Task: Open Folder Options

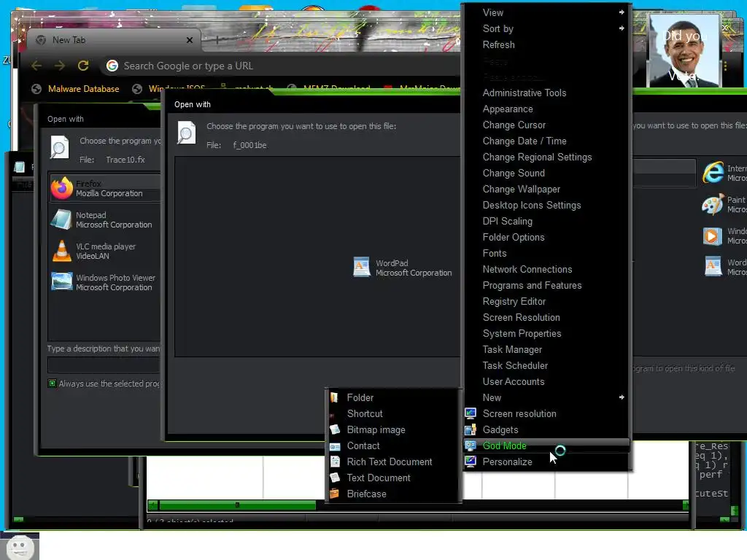Action: pos(546,237)
